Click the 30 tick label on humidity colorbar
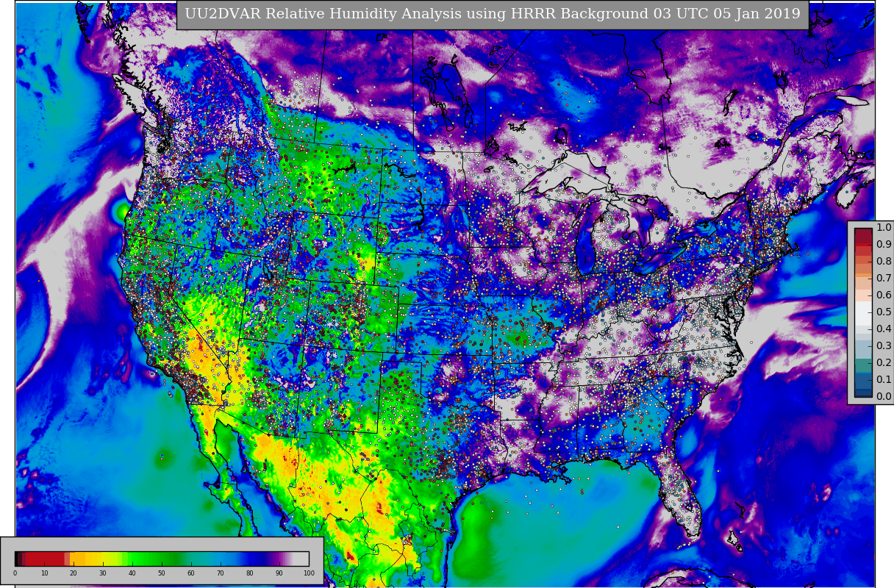 pyautogui.click(x=103, y=573)
